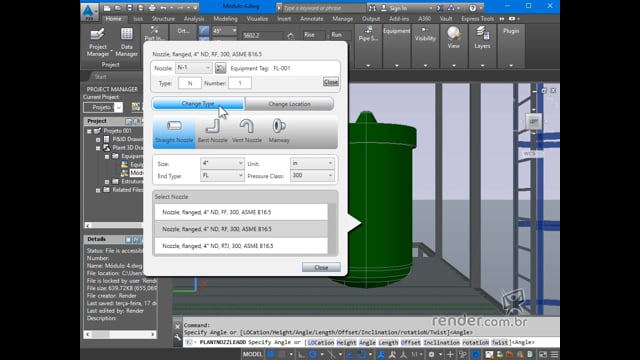
Task: Open the Size 4" dropdown
Action: click(x=222, y=163)
